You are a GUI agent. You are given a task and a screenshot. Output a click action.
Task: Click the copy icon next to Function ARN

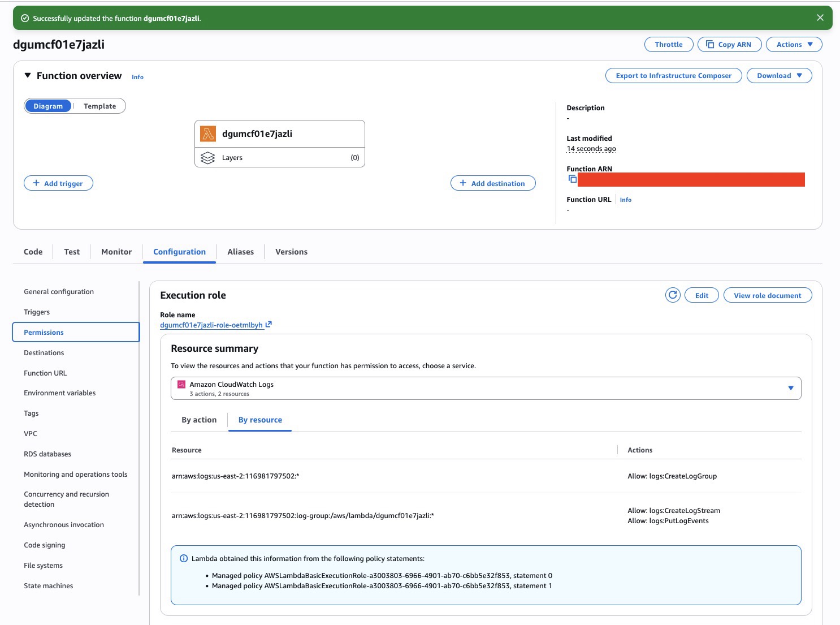click(x=572, y=179)
